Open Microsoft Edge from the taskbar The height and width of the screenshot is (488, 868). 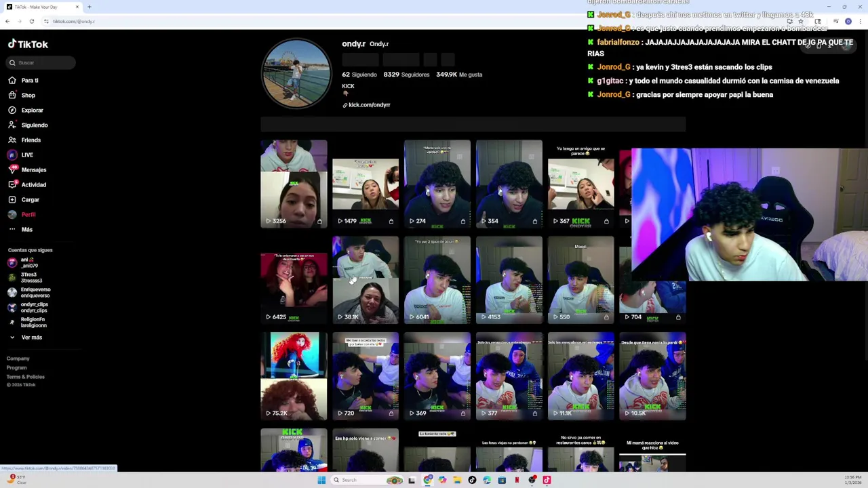tap(487, 480)
